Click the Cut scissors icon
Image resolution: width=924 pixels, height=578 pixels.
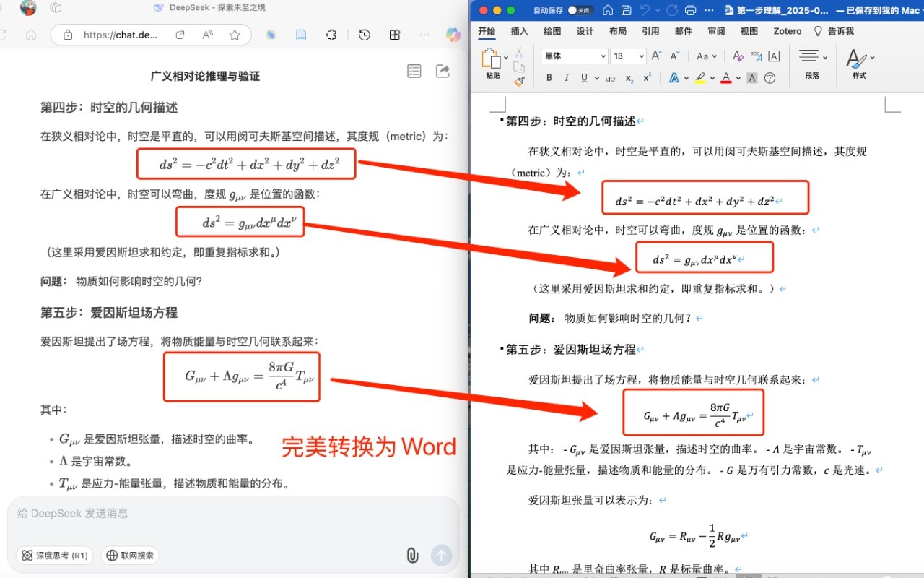point(518,51)
